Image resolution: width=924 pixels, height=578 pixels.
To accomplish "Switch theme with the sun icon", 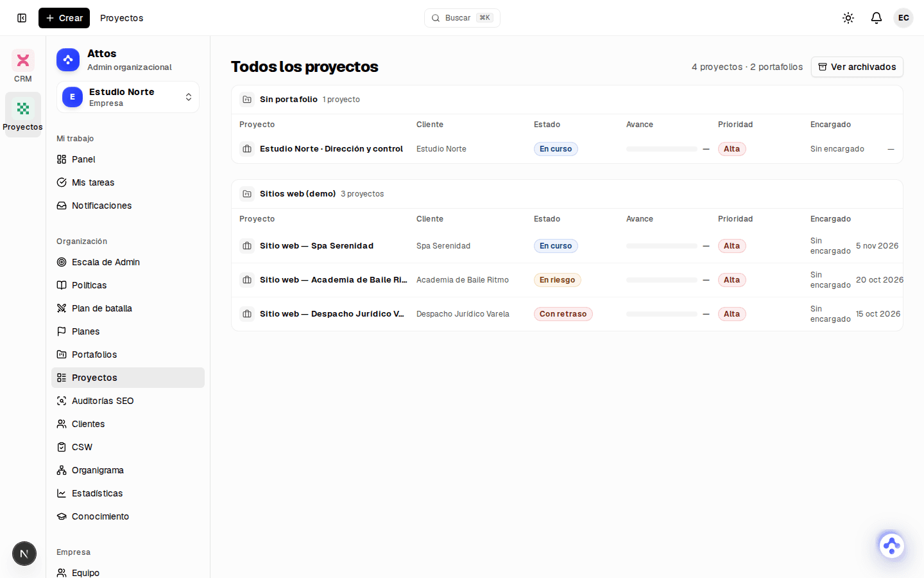I will point(848,18).
